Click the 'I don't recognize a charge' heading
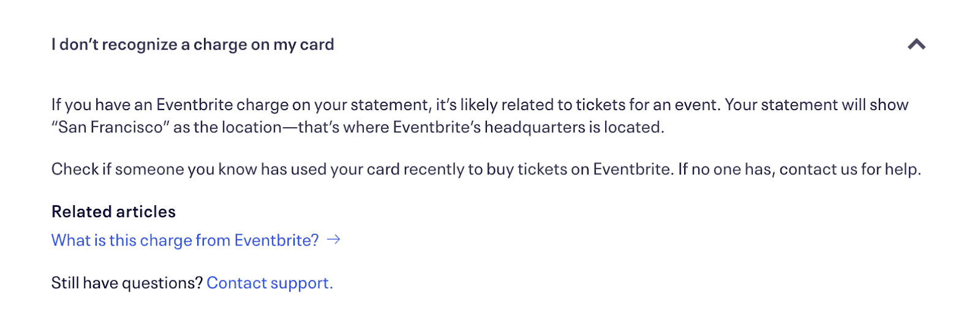Viewport: 980px width, 314px height. pos(192,45)
